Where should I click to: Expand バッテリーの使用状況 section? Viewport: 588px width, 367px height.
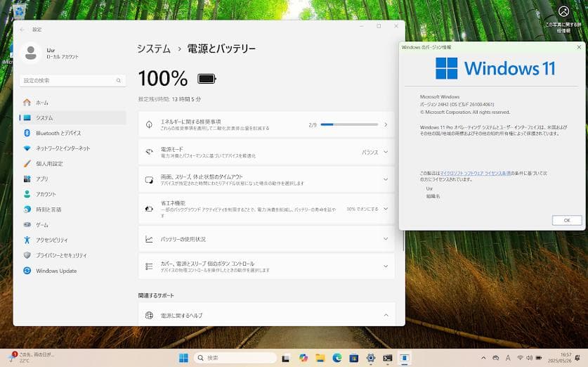pos(266,239)
